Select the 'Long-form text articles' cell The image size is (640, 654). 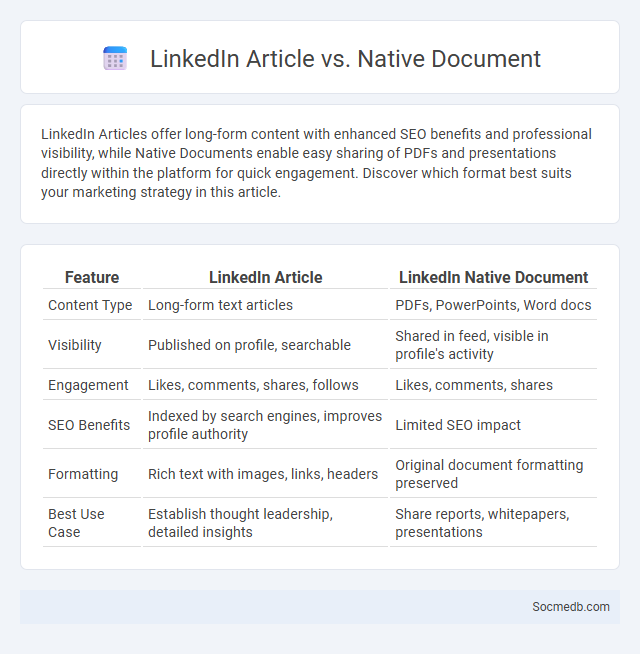[x=265, y=305]
